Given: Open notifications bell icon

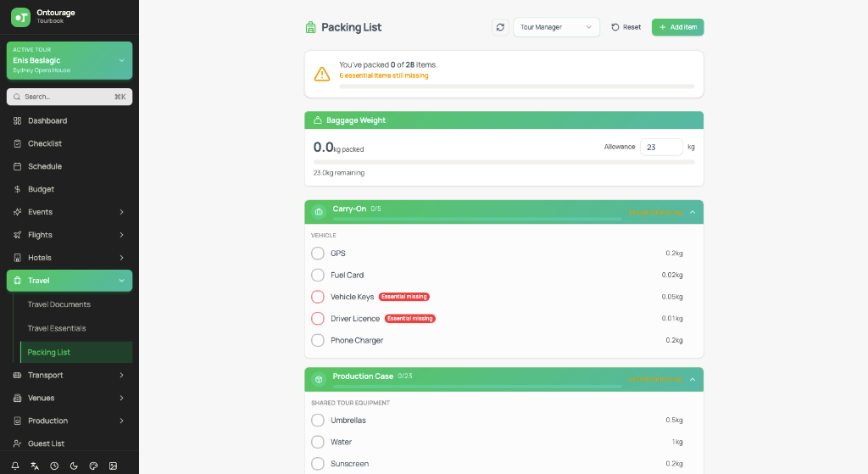Looking at the screenshot, I should (x=15, y=466).
